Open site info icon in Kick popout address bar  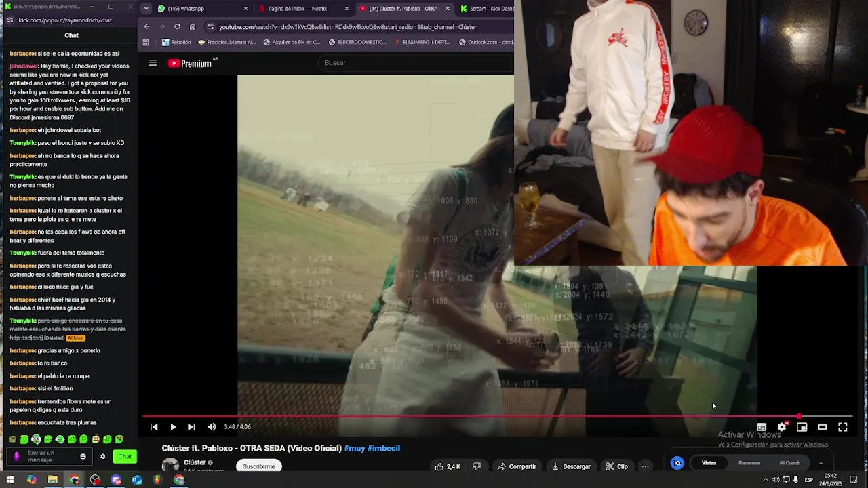(10, 20)
